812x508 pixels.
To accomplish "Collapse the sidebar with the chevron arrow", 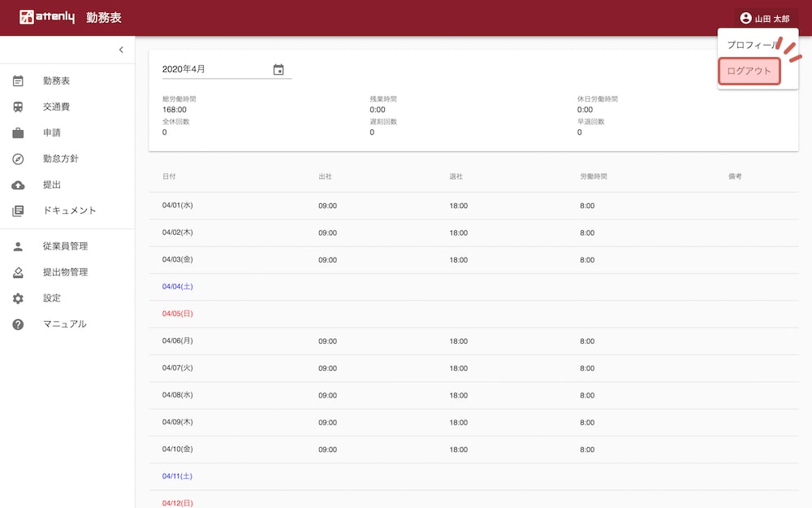I will click(x=121, y=50).
